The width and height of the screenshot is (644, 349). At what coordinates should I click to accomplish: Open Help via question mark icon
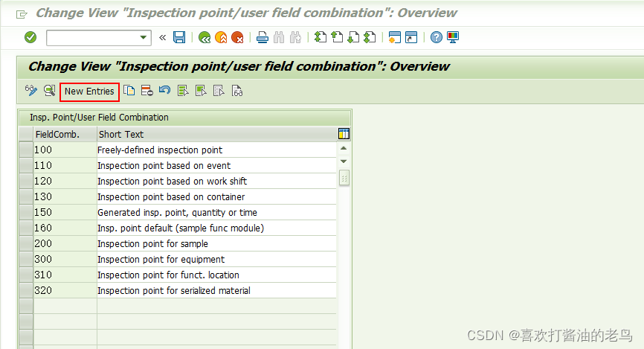coord(437,37)
